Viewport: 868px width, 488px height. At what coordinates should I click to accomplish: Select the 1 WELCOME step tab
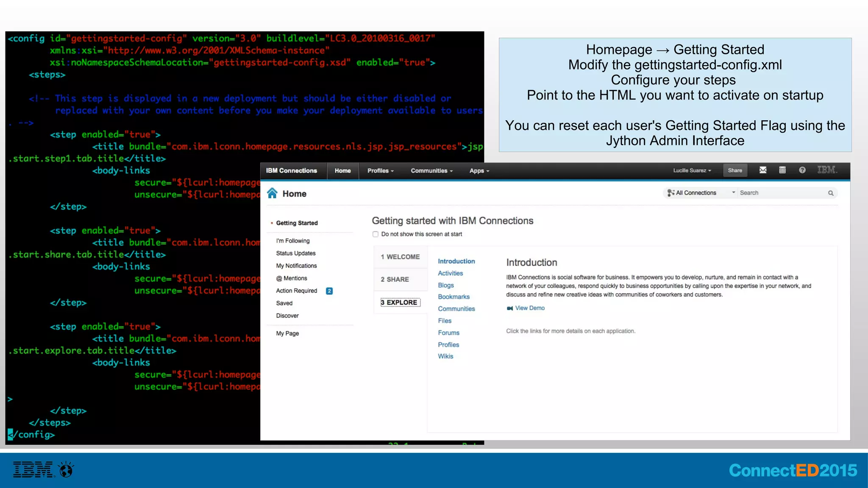400,257
